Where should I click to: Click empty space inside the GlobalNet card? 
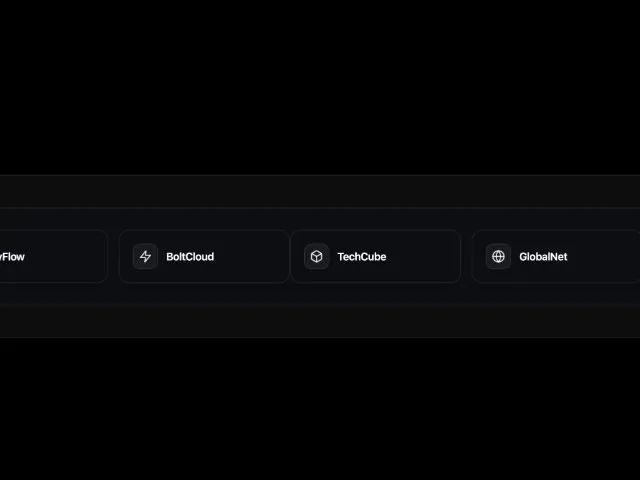[x=602, y=256]
